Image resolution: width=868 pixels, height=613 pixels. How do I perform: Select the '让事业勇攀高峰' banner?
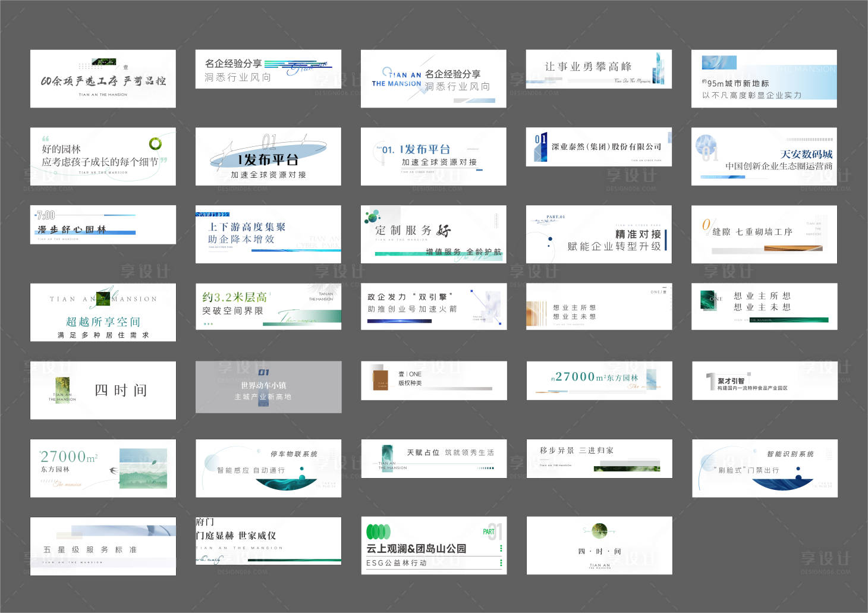[599, 69]
